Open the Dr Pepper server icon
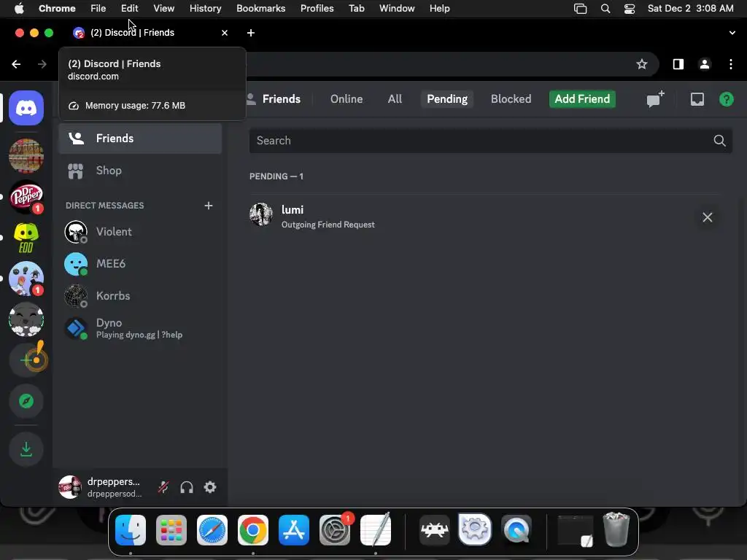Image resolution: width=747 pixels, height=560 pixels. [x=26, y=197]
